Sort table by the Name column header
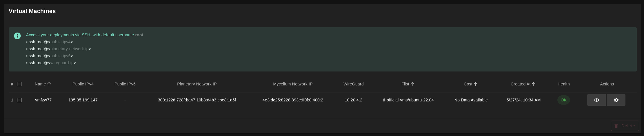Screen dimensions: 644x136 [x=40, y=84]
